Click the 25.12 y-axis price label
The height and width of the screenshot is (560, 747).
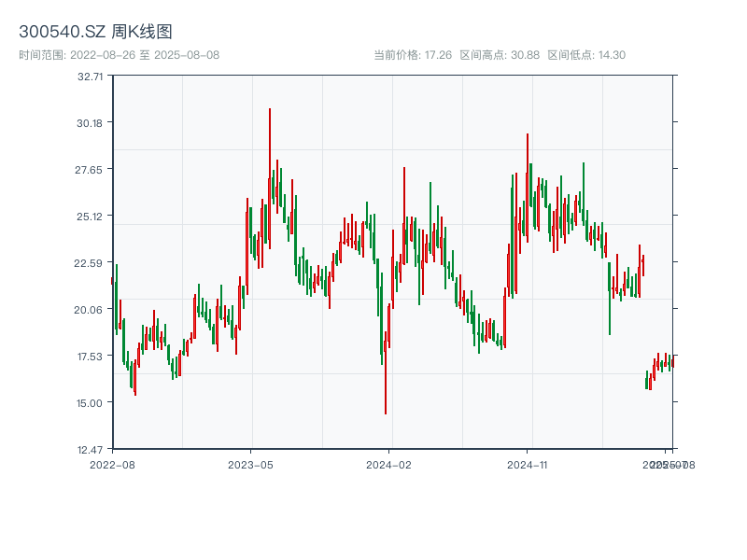90,217
